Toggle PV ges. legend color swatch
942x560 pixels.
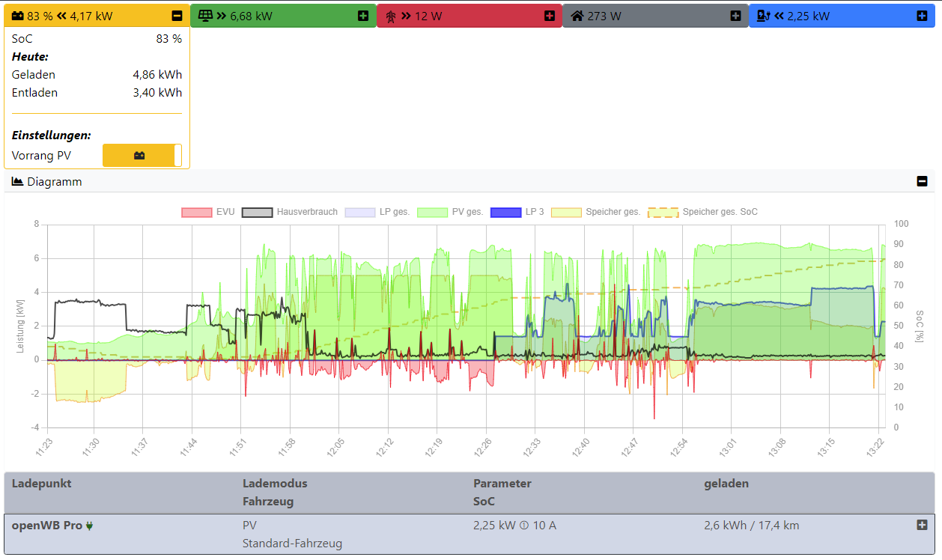[432, 212]
